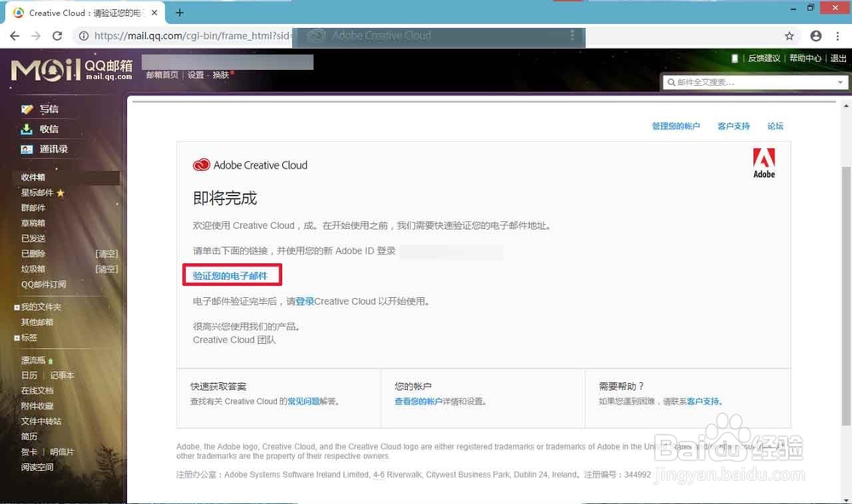Click the phone icon beside 反馈建议
The image size is (852, 504).
734,58
